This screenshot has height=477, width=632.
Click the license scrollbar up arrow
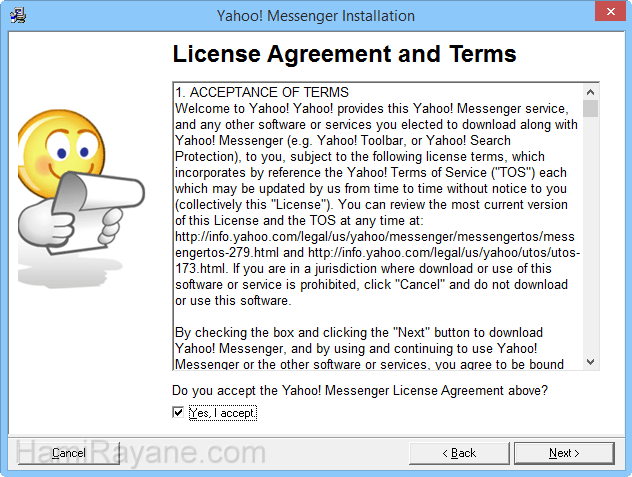590,92
